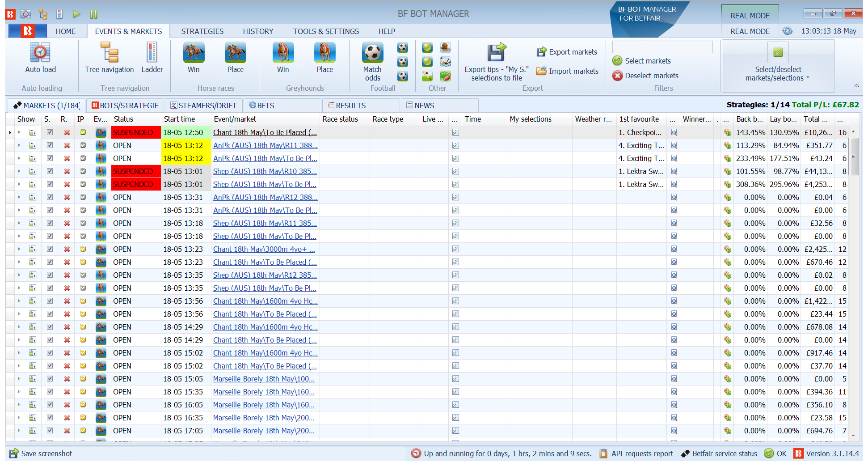Viewport: 868px width, 466px height.
Task: Toggle selected checkbox for Chant 3000m 4yo+ row
Action: point(50,249)
